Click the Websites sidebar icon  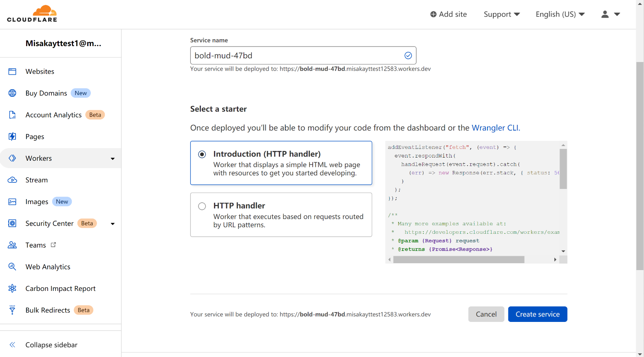tap(12, 71)
